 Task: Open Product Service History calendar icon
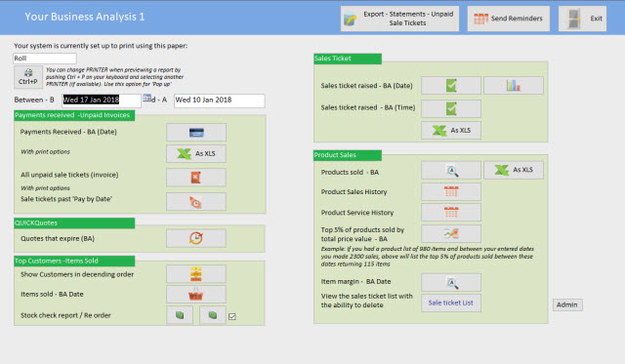tap(451, 213)
